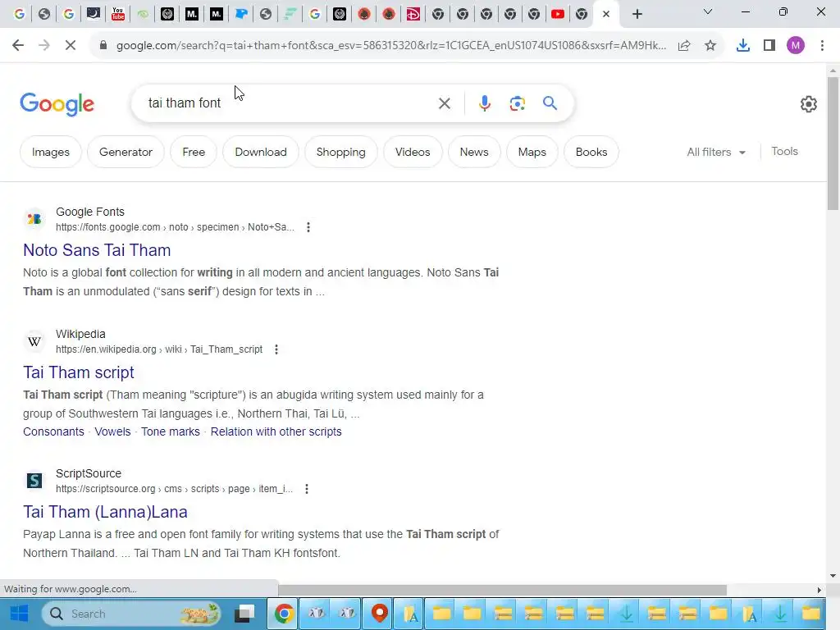This screenshot has width=840, height=630.
Task: Click the Wikipedia favicon
Action: pos(34,341)
